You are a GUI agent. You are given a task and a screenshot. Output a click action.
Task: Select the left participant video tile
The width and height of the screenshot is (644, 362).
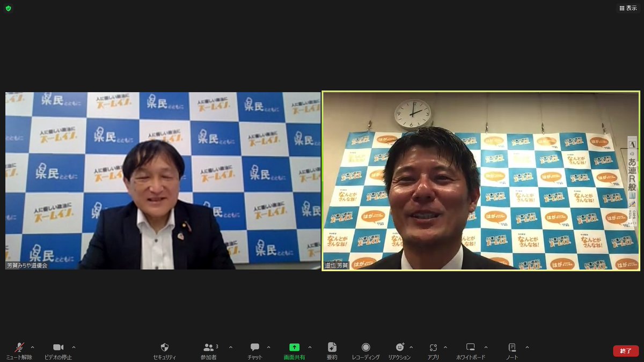pos(163,181)
